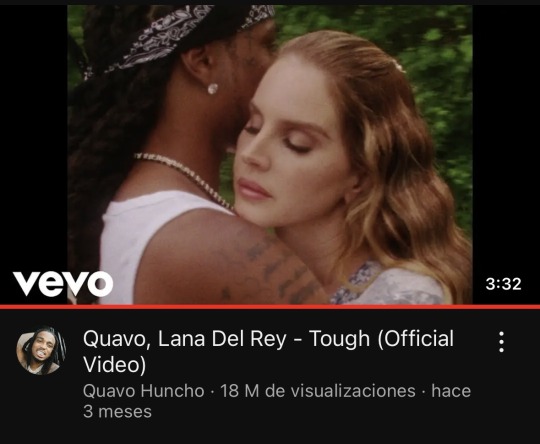540x444 pixels.
Task: Click the diamond earring in the thumbnail
Action: 212,89
